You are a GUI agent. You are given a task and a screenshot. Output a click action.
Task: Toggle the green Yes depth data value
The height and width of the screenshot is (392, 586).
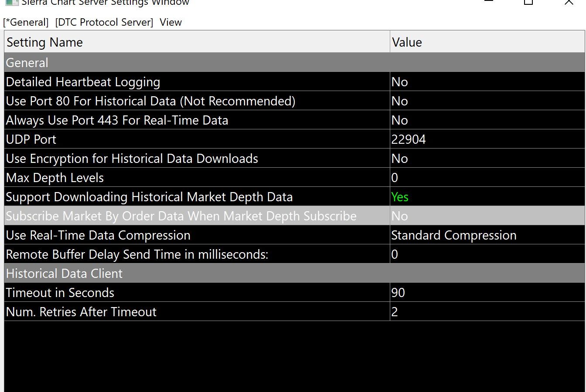pyautogui.click(x=400, y=197)
